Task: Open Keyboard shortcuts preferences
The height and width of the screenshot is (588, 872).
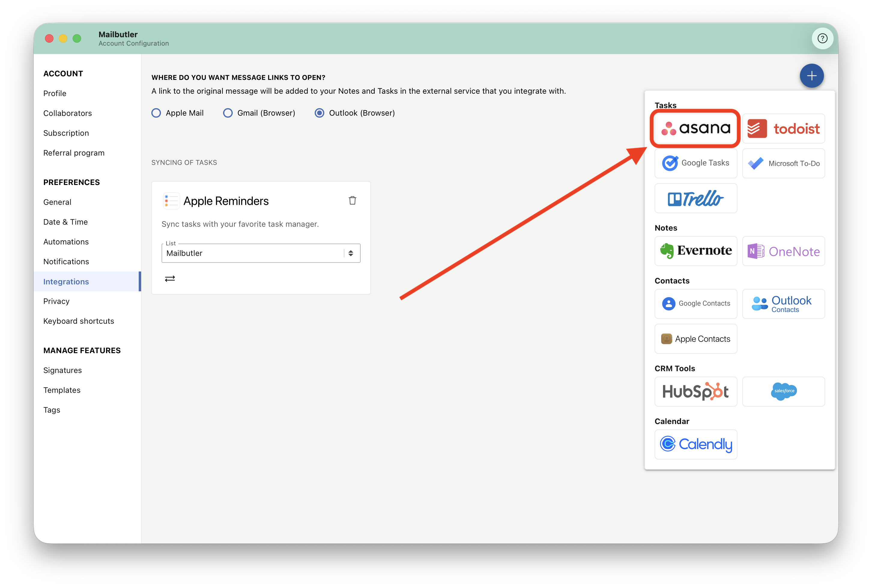Action: [x=79, y=321]
